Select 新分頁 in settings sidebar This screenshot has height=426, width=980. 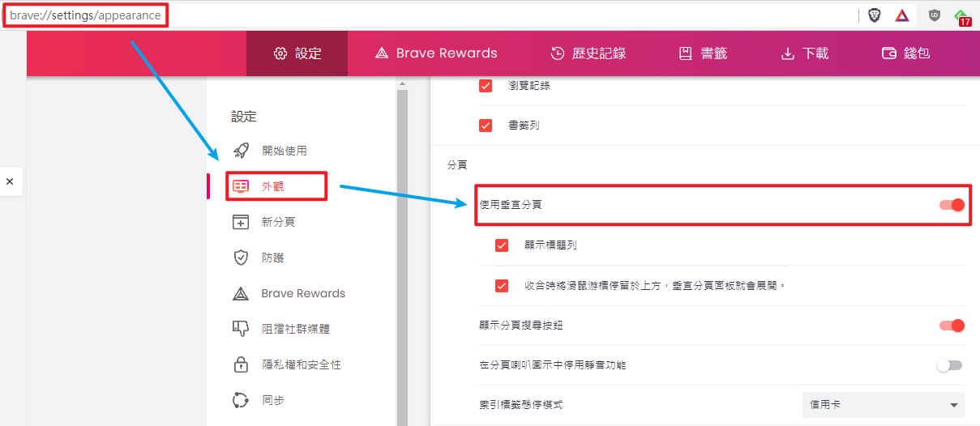click(278, 222)
